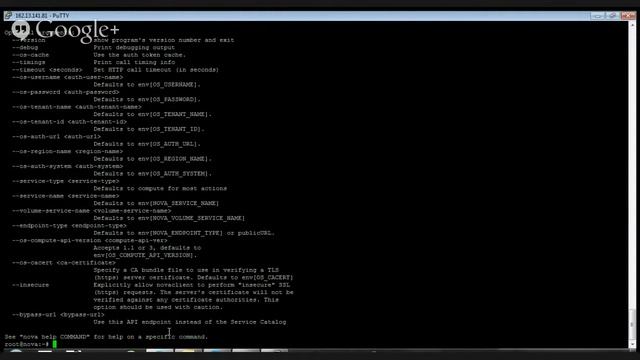
Task: Click "Defaults to env[OS_REGION_NAME]" text
Action: [153, 159]
